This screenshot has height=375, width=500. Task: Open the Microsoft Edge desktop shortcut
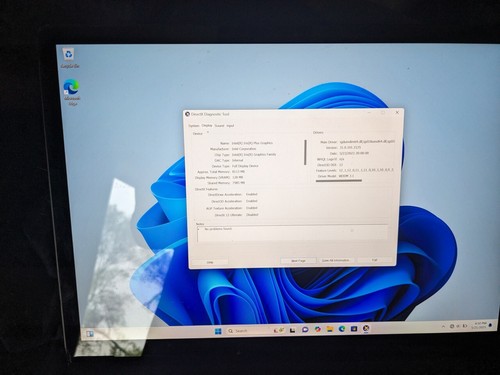[72, 92]
